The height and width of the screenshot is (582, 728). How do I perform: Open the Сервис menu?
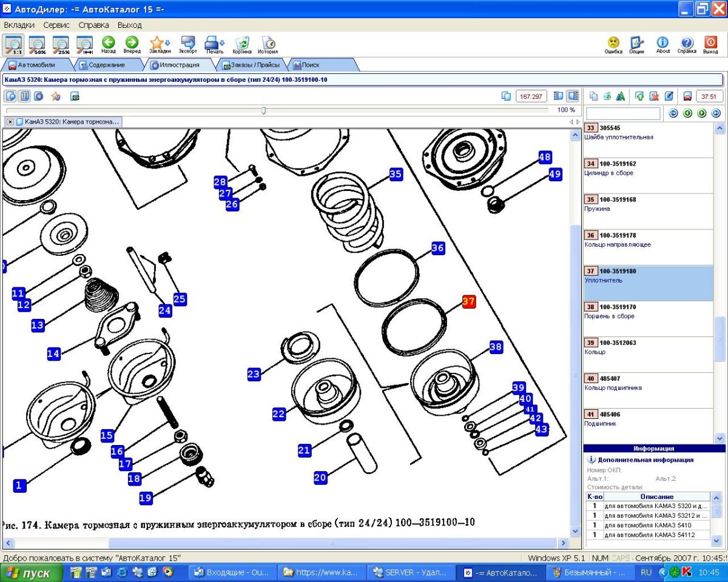click(x=56, y=25)
